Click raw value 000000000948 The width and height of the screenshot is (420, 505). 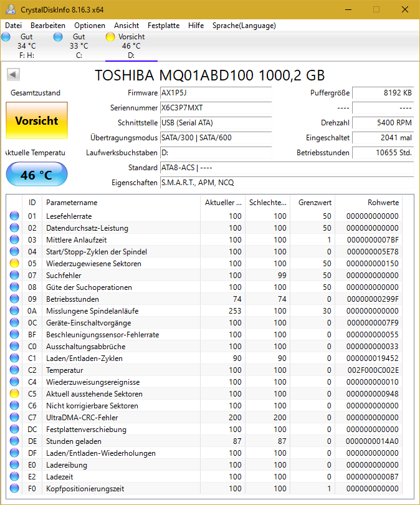coord(373,394)
